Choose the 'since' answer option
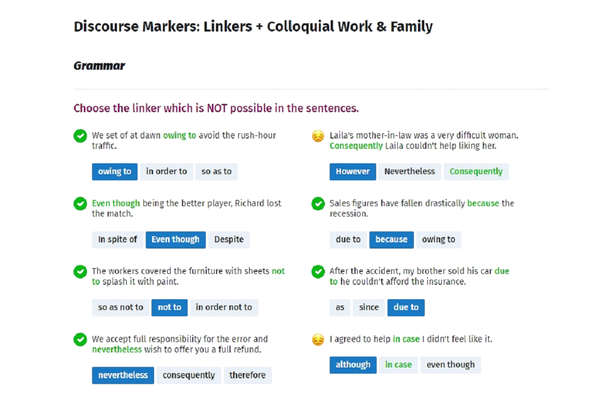The height and width of the screenshot is (400, 600). tap(369, 307)
